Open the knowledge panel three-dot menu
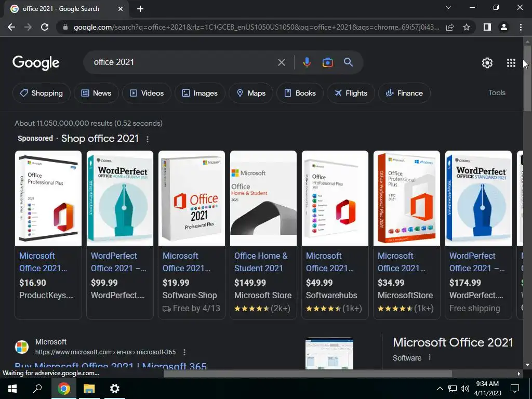Image resolution: width=532 pixels, height=399 pixels. [430, 357]
